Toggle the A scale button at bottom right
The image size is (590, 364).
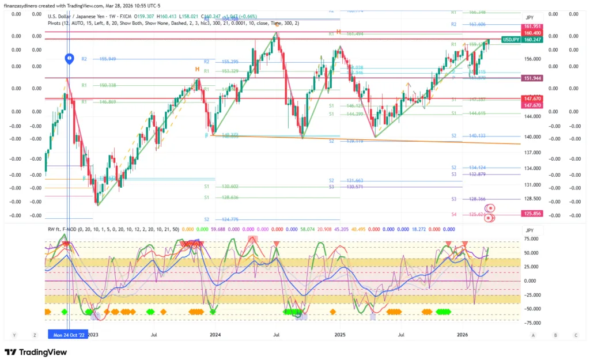(x=534, y=335)
